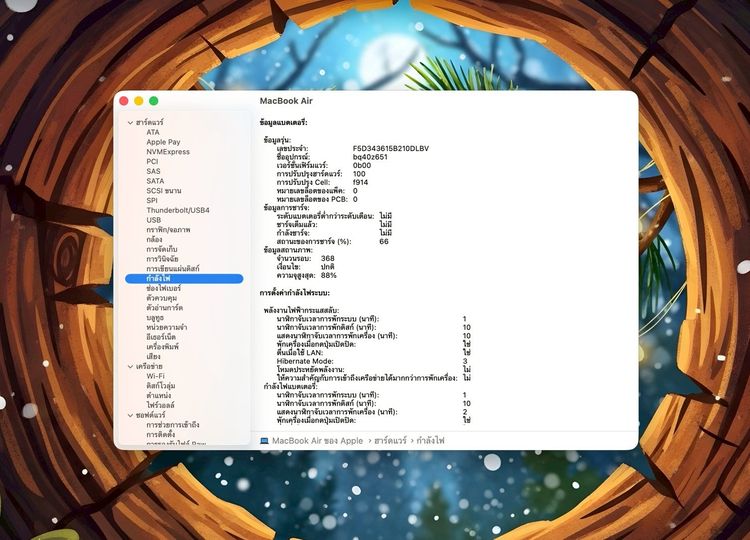Open เครื่องพิมพ์ (Printers) sidebar item
The image size is (750, 540).
[x=164, y=346]
